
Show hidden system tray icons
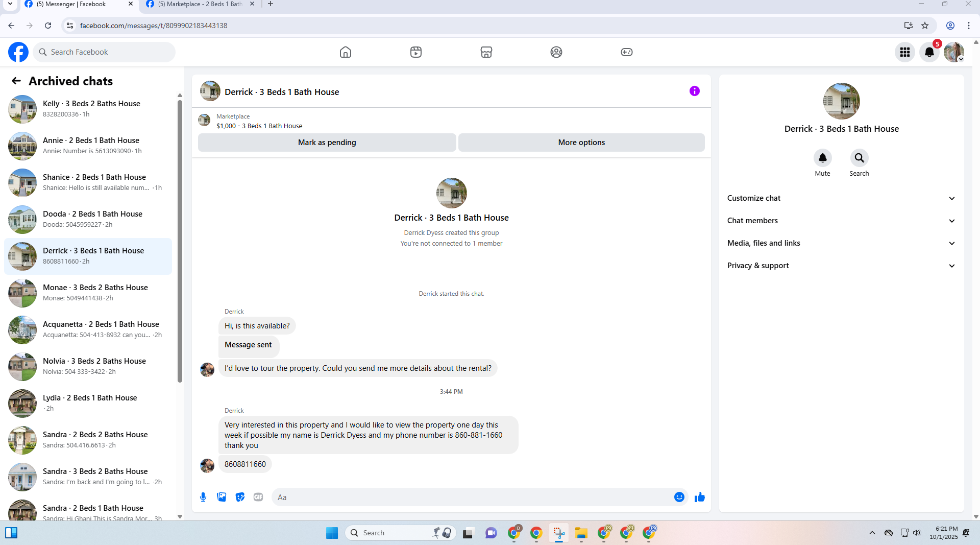[872, 533]
